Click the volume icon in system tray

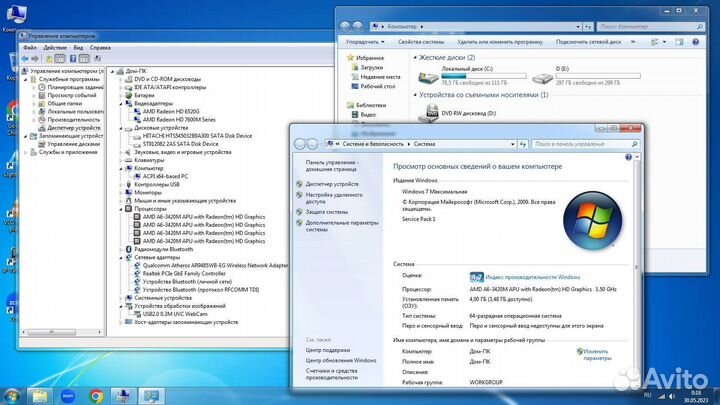click(x=672, y=396)
